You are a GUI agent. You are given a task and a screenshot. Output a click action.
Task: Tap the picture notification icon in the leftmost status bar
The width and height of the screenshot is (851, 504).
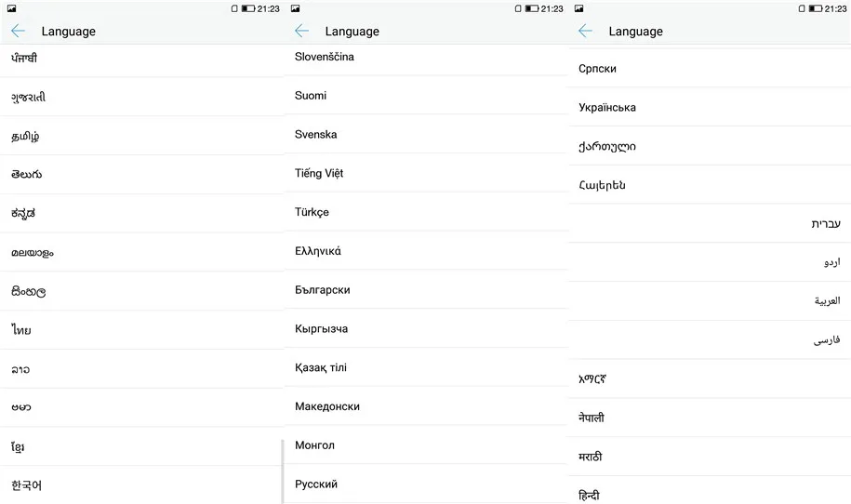[x=11, y=8]
